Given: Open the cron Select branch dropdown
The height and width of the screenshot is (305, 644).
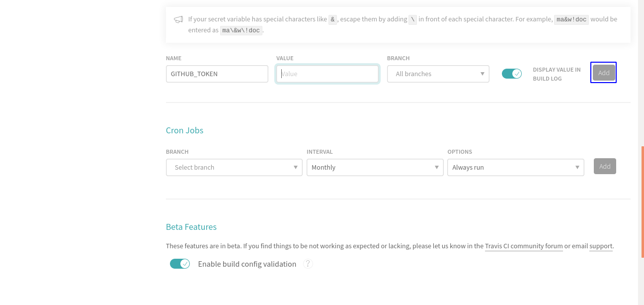Looking at the screenshot, I should point(234,167).
